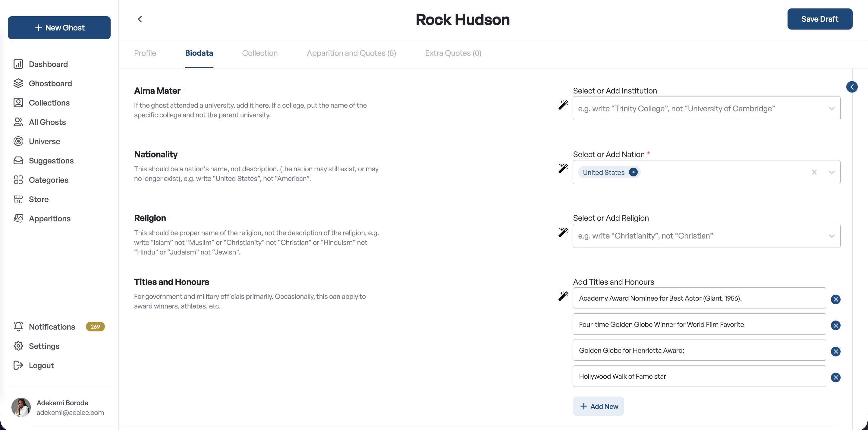Expand the Religion dropdown

click(x=832, y=236)
